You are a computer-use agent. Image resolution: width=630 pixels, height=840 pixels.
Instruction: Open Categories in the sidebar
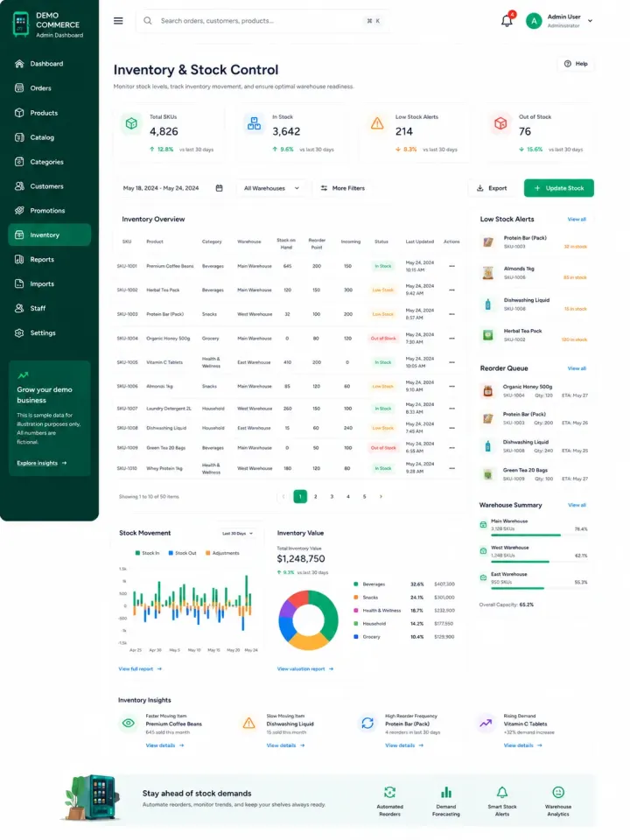point(49,162)
